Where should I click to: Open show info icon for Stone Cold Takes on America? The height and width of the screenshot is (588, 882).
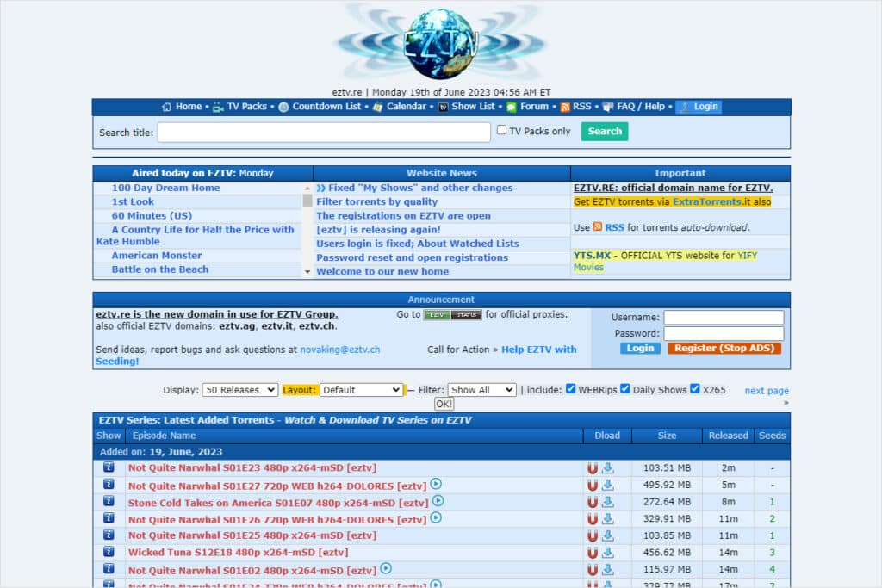coord(109,502)
